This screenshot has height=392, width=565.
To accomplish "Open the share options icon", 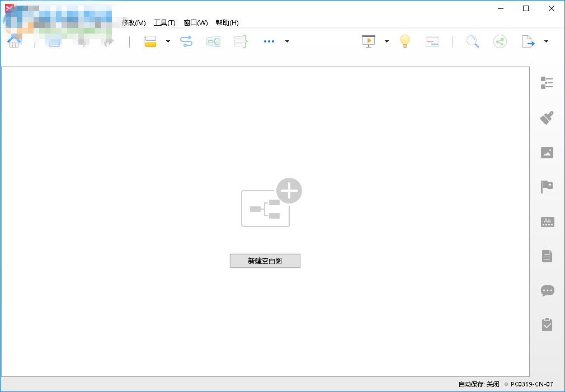I will point(500,41).
